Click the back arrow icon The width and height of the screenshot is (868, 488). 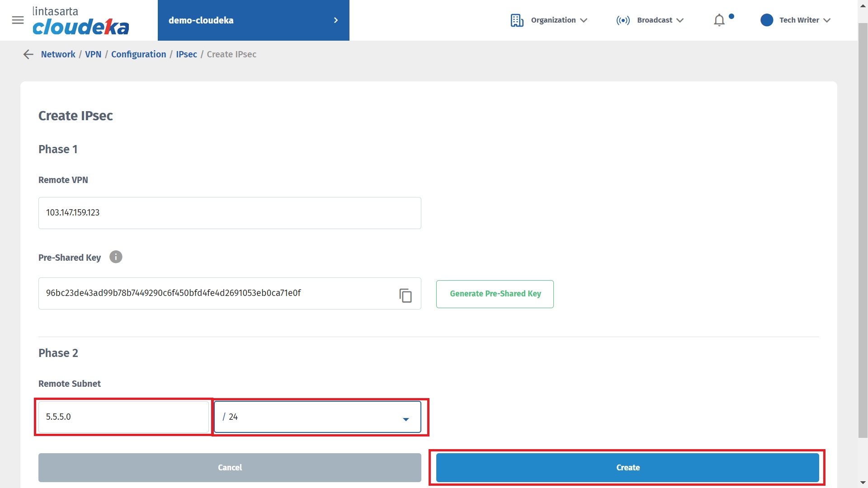(28, 54)
